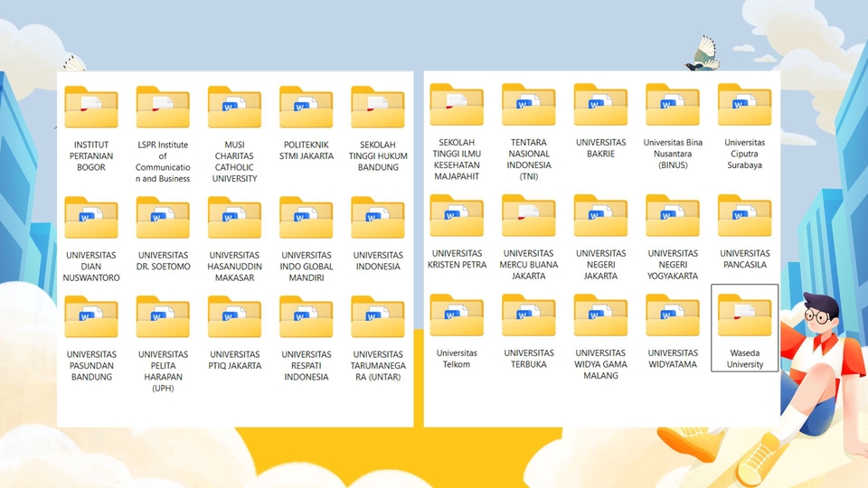The width and height of the screenshot is (868, 488).
Task: Open UNIVERSITAS MERCU BUANA JAKARTA folder
Action: click(529, 217)
